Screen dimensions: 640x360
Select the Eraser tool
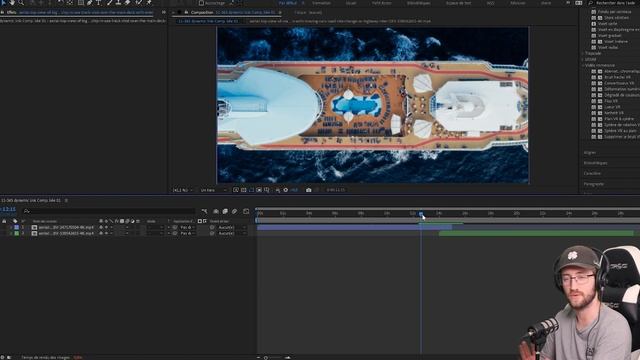127,2
